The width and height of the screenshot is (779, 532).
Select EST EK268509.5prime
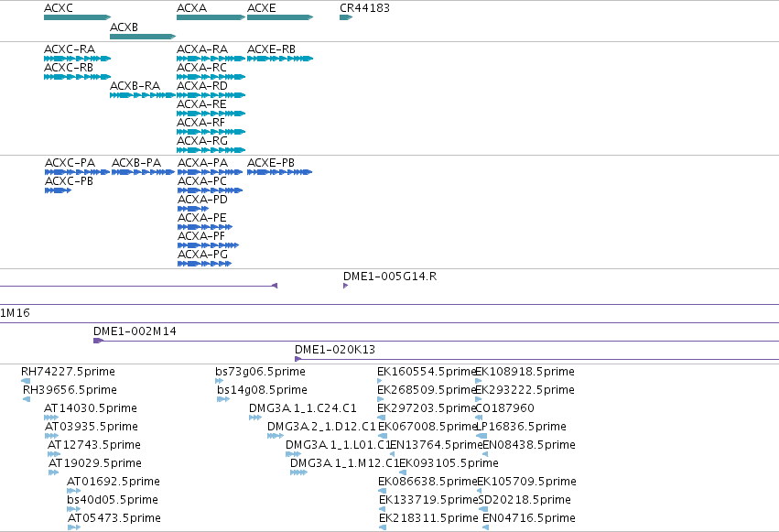click(x=380, y=399)
